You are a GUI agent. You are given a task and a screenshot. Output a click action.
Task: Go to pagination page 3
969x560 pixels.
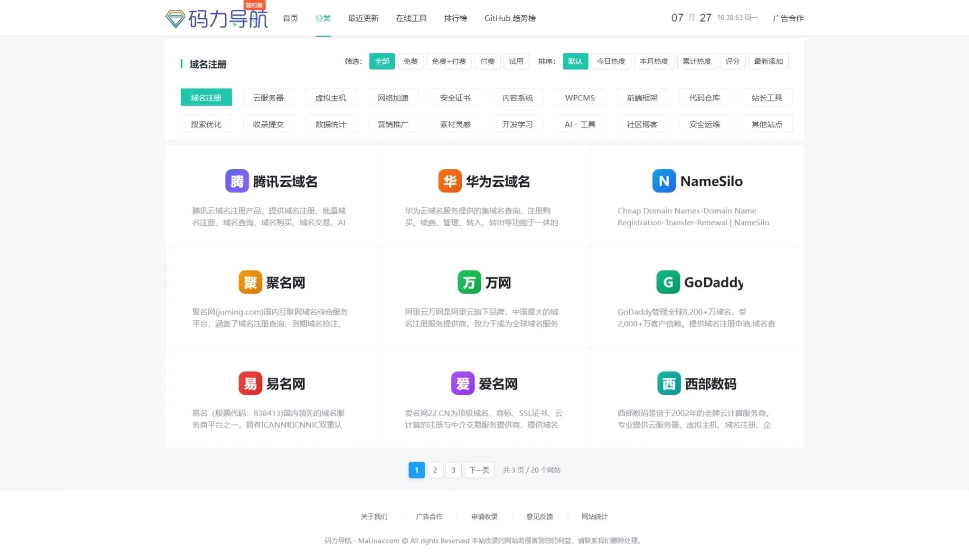(x=453, y=470)
